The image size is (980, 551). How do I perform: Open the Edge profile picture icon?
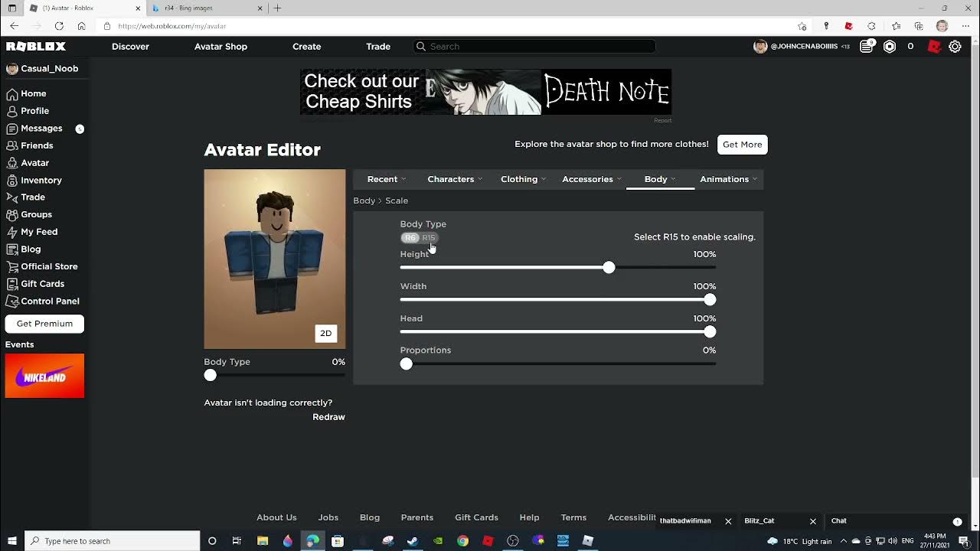tap(942, 26)
